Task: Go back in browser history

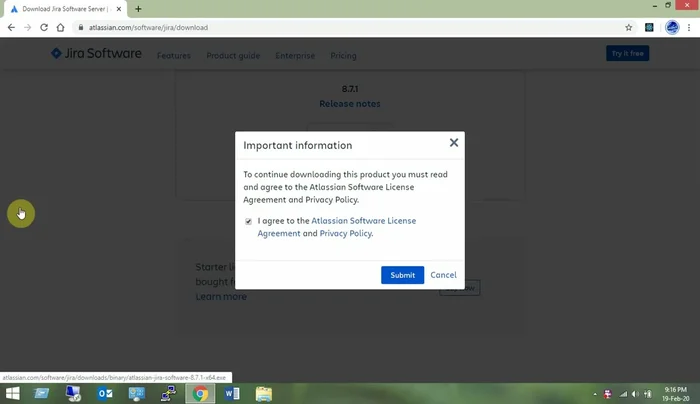Action: (11, 27)
